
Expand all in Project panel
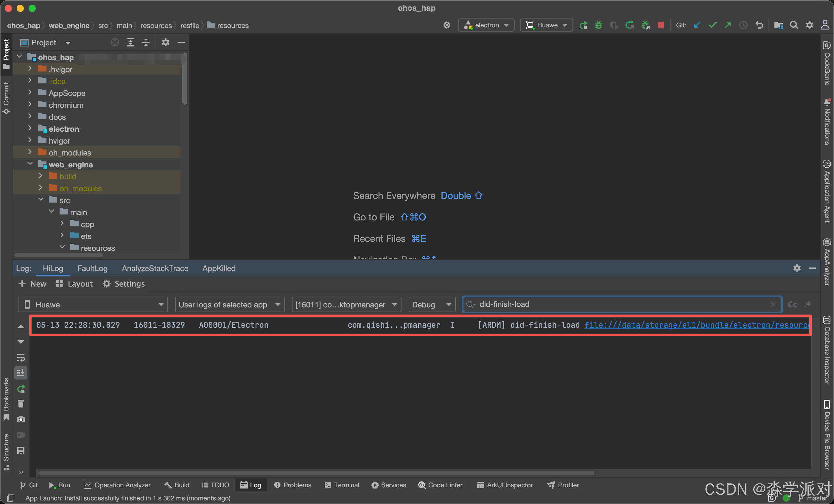click(x=130, y=43)
